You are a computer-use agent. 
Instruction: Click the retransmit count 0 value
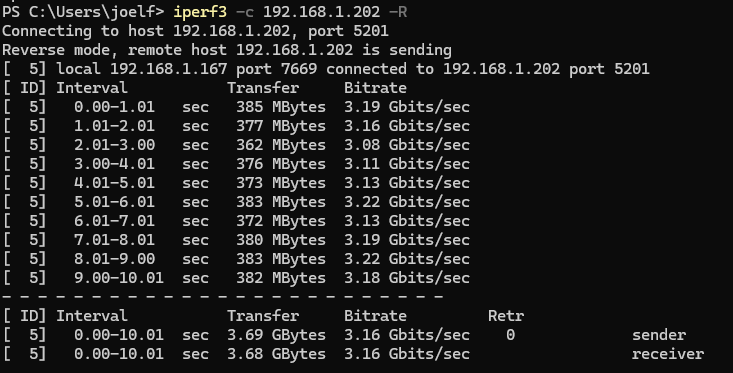(510, 335)
